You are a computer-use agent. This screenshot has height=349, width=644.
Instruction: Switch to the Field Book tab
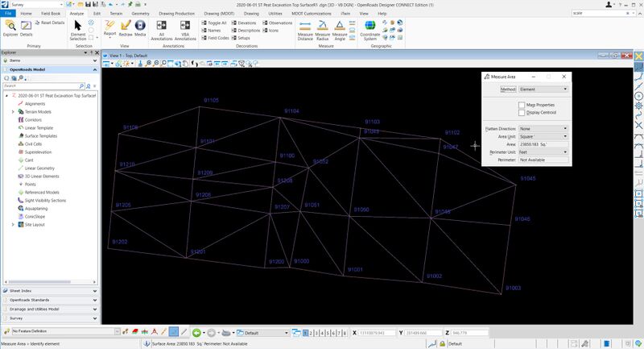(51, 13)
